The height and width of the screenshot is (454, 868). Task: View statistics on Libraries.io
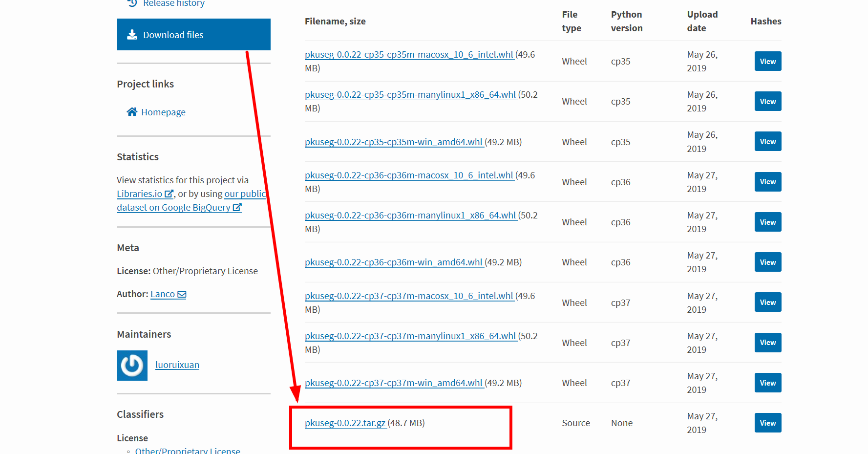click(140, 194)
